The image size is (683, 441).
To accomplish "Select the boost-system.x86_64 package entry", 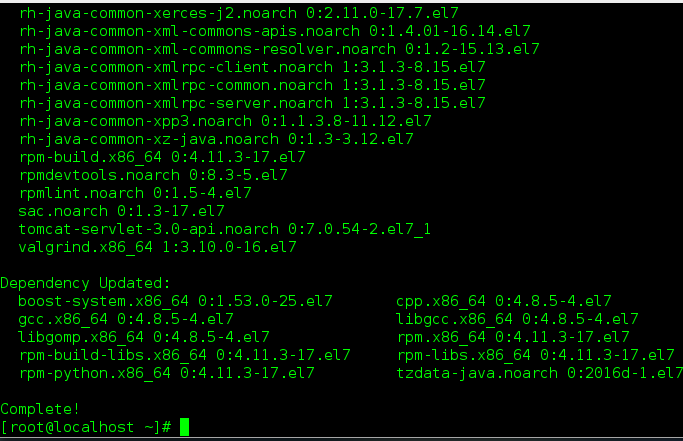I will click(176, 302).
